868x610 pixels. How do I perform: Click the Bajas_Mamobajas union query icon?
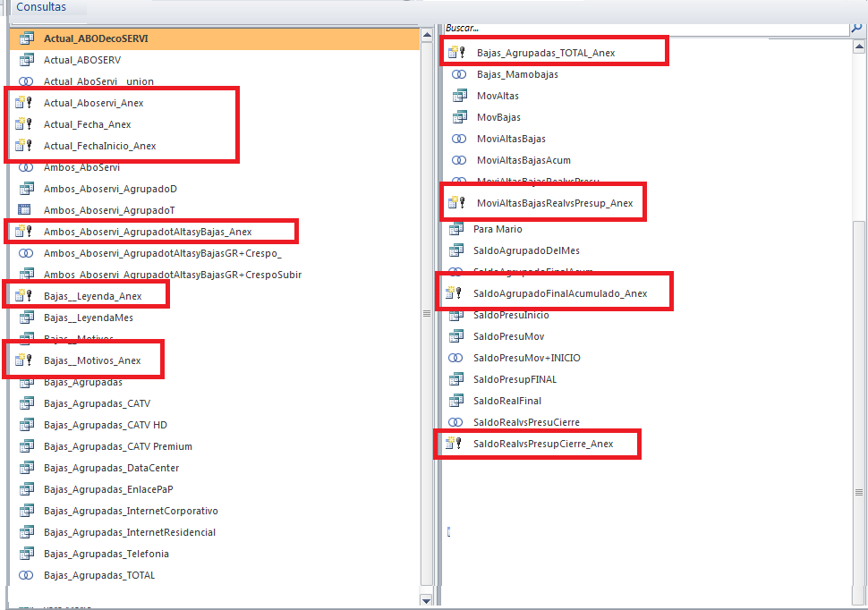point(459,74)
